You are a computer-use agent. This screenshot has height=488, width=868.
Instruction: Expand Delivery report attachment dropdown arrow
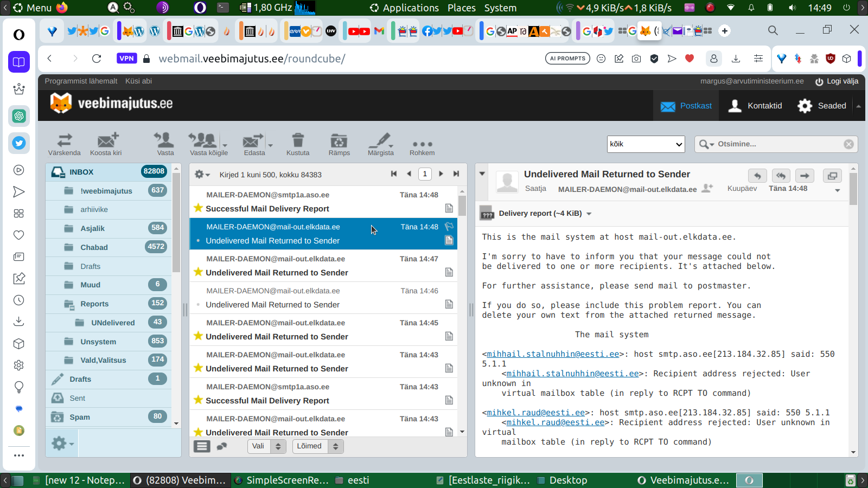pyautogui.click(x=589, y=214)
